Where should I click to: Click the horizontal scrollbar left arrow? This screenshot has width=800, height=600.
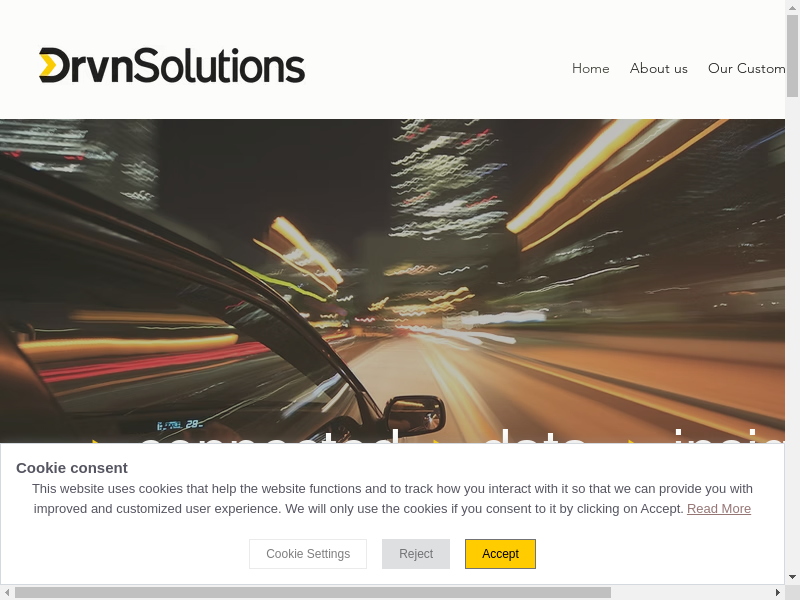[x=7, y=592]
